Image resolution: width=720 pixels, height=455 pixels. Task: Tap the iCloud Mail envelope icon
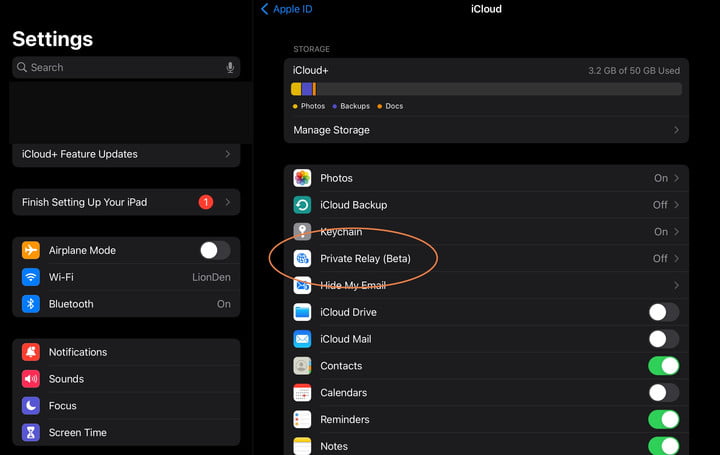coord(302,339)
